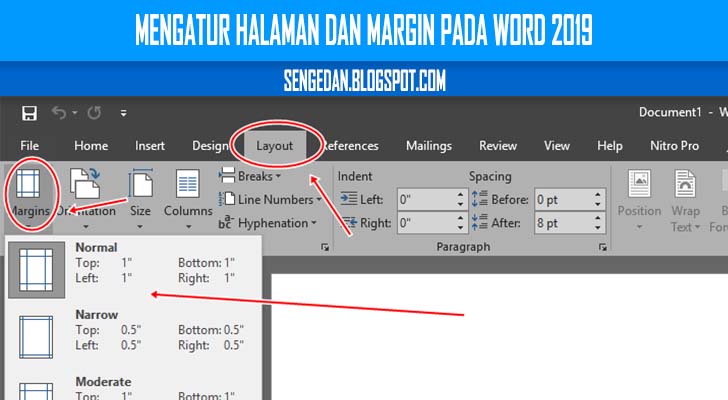
Task: Open Customize Quick Access Toolbar dropdown
Action: [124, 113]
